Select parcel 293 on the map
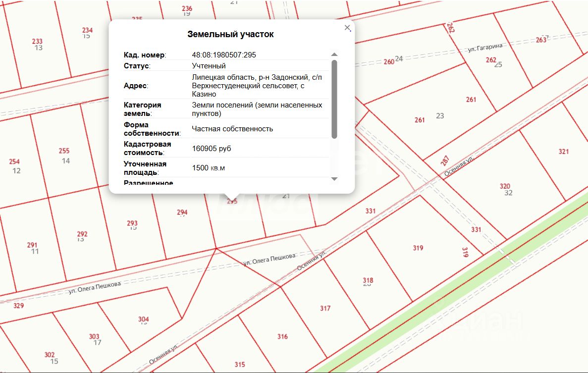This screenshot has width=588, height=373. 132,223
